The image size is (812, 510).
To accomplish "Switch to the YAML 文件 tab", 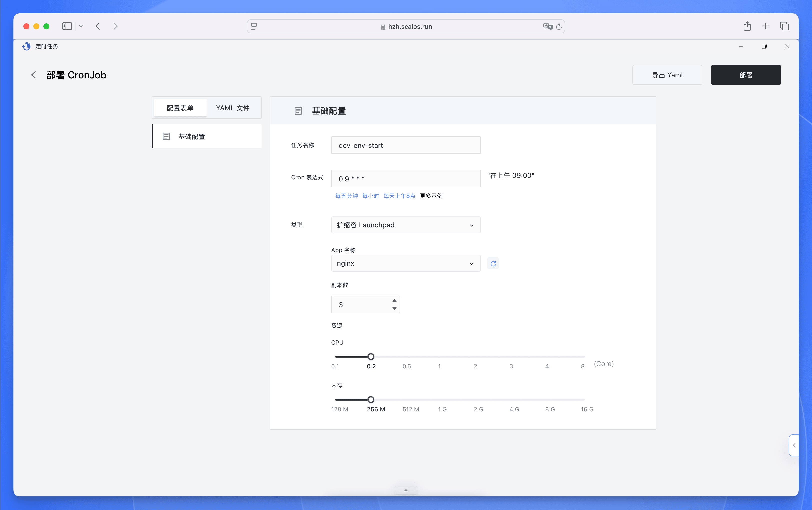I will point(233,108).
